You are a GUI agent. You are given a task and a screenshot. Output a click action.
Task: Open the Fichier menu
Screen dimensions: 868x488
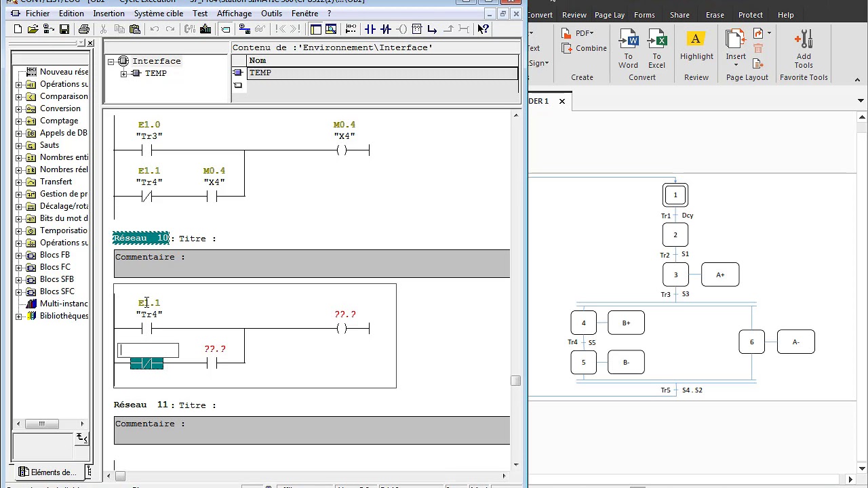pos(37,14)
